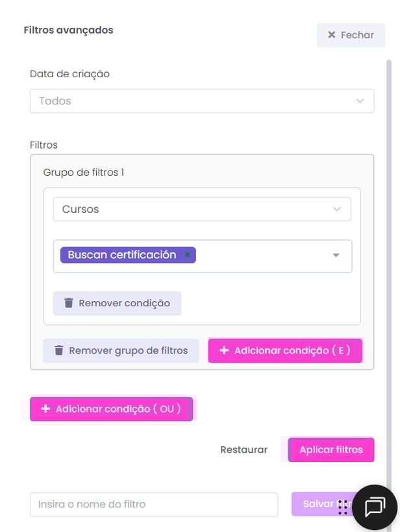
Task: Click the chevron in the Todos field
Action: coord(360,101)
